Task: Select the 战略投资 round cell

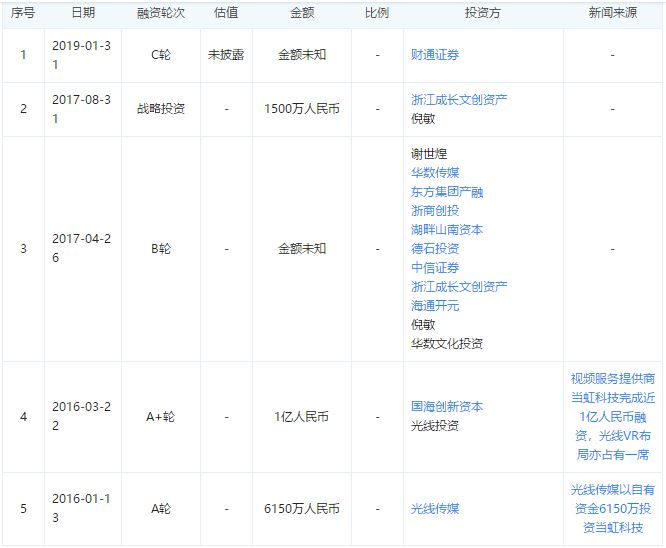Action: tap(161, 109)
